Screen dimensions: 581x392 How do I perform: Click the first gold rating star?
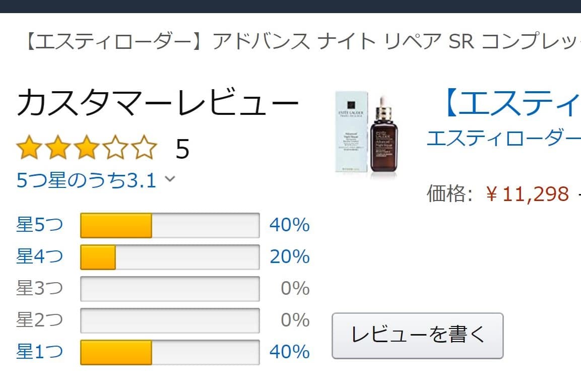tap(29, 148)
